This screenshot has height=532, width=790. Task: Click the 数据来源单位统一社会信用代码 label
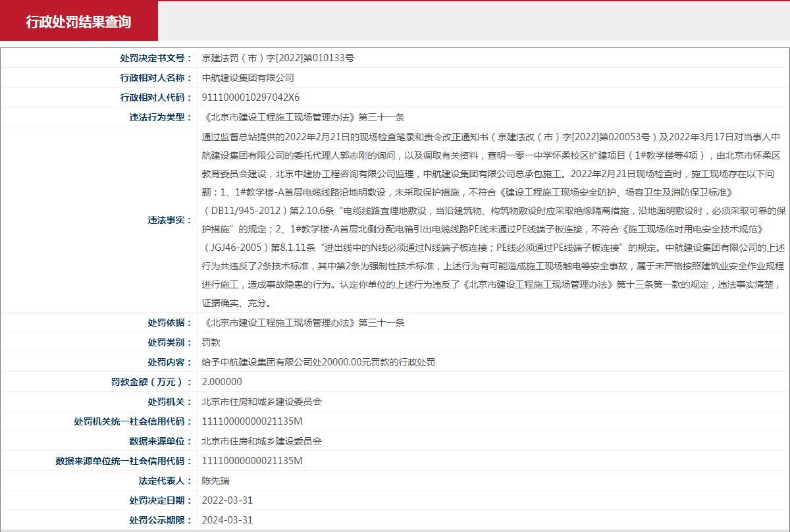click(x=124, y=461)
